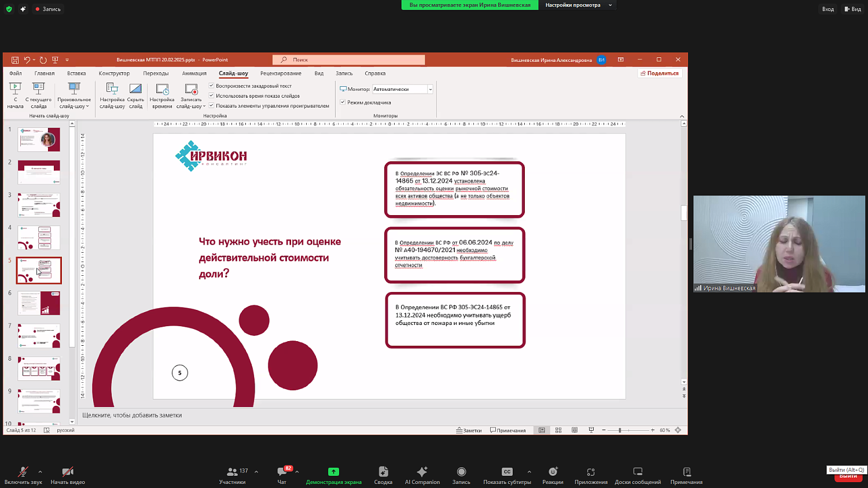Viewport: 868px width, 488px height.
Task: Open the Transitions ribbon tab
Action: pyautogui.click(x=156, y=73)
